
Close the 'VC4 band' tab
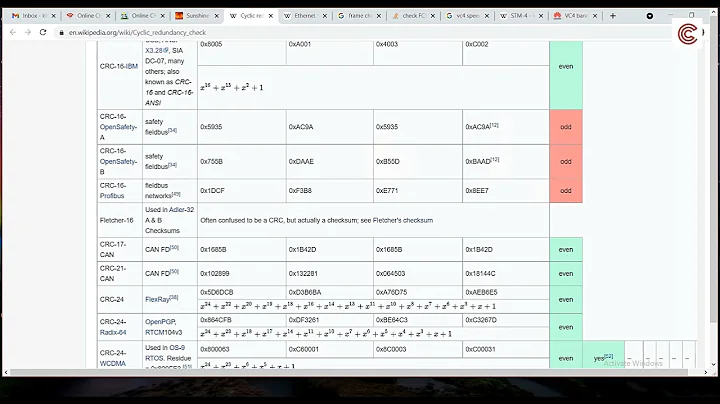pyautogui.click(x=595, y=16)
